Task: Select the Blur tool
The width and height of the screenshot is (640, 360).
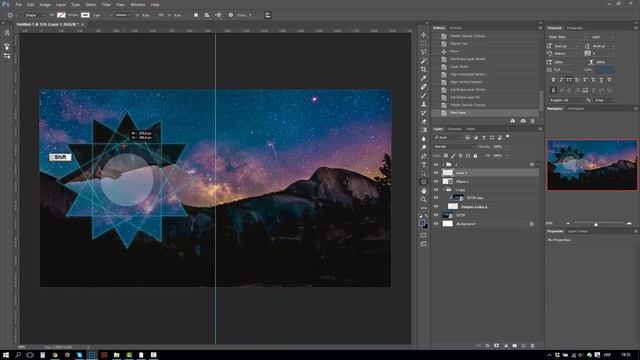Action: tap(424, 139)
